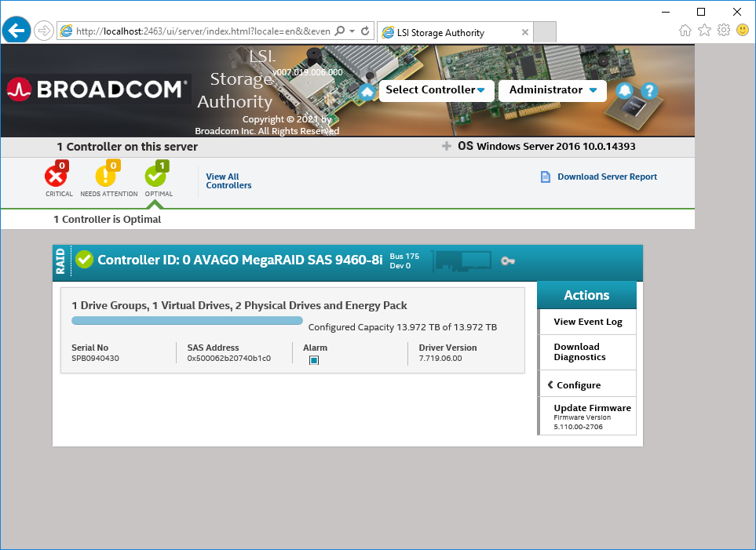Screen dimensions: 756x550
Task: Minimize the browser window
Action: tap(666, 12)
